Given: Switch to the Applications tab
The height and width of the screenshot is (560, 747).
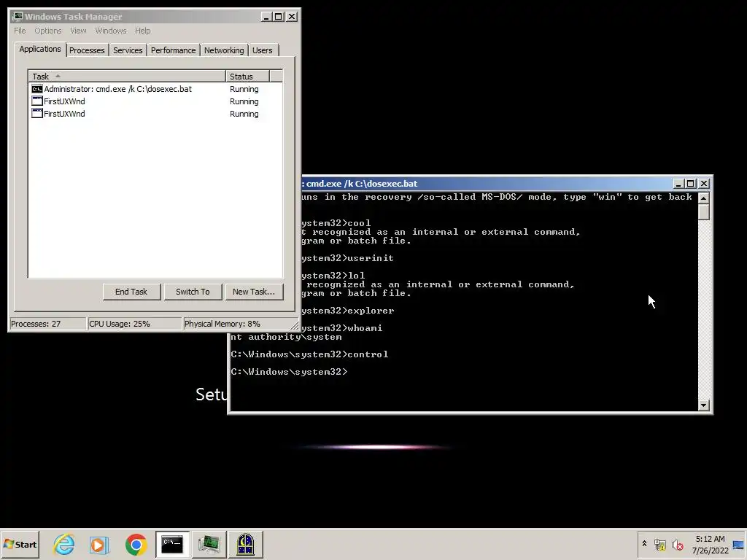Looking at the screenshot, I should [40, 49].
